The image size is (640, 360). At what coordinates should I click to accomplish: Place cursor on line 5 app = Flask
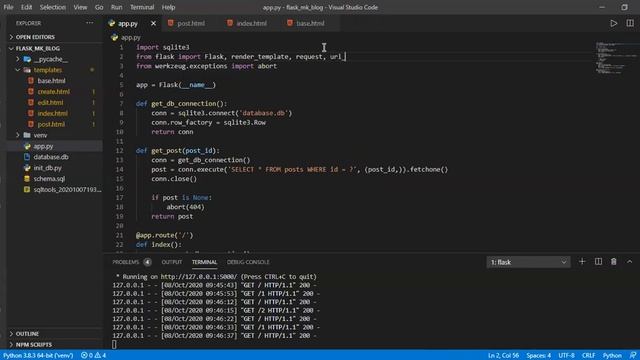coord(176,85)
